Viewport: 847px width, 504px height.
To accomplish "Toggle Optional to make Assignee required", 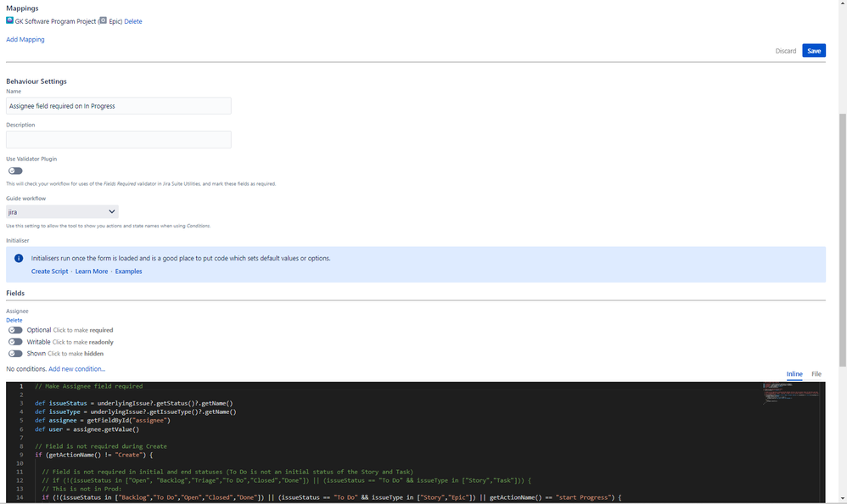I will pos(14,330).
